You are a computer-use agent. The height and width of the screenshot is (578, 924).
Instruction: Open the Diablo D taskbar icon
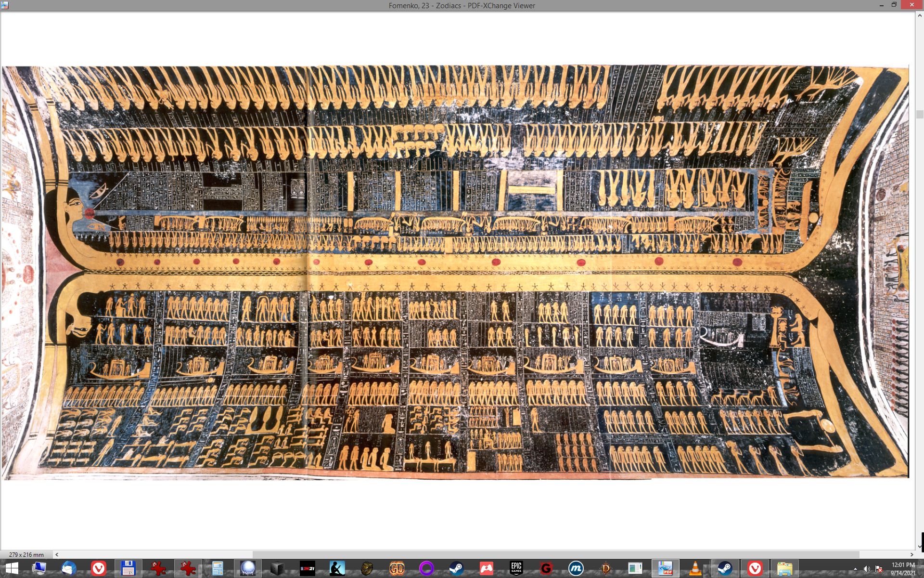point(605,568)
